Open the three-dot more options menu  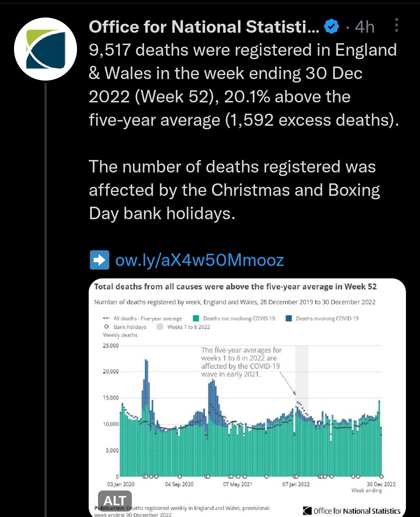[x=396, y=25]
